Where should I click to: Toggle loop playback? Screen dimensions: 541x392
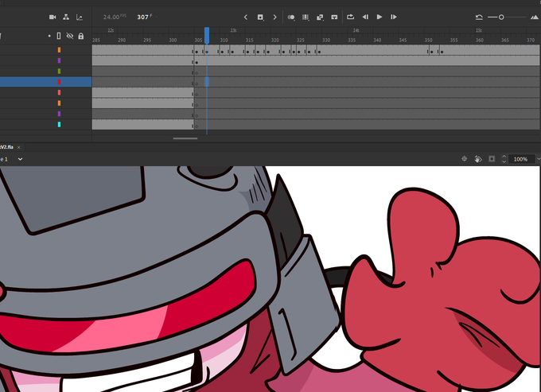point(351,17)
